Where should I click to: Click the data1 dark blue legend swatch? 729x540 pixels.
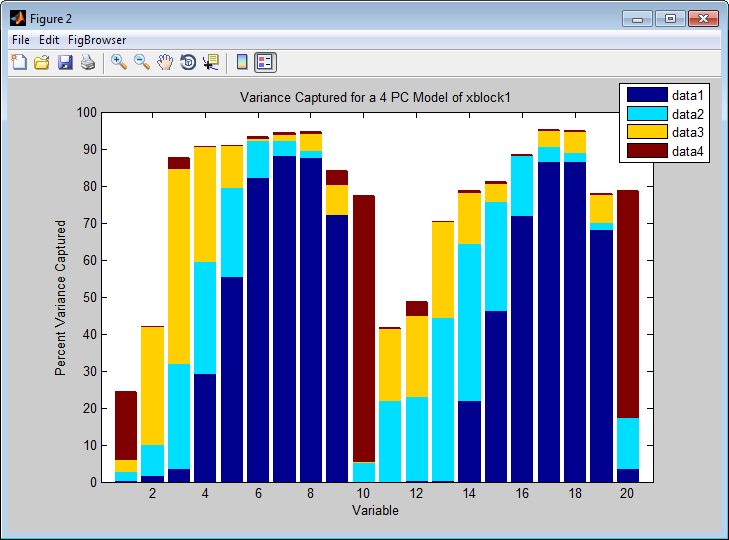(x=646, y=96)
